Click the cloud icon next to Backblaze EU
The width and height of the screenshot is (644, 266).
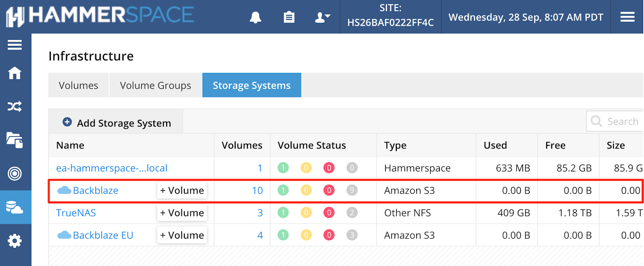click(64, 235)
